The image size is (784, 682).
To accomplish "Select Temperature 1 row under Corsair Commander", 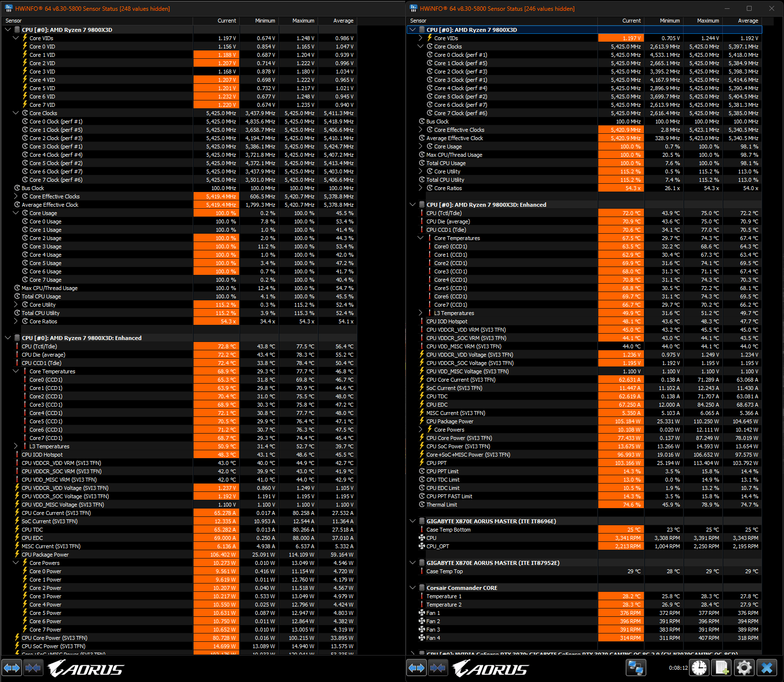I will (x=585, y=596).
